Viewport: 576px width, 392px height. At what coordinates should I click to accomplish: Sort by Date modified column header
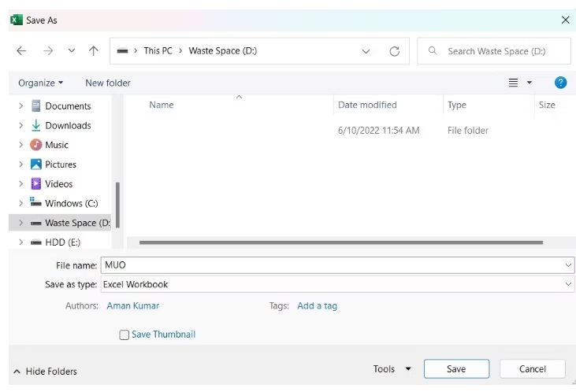pyautogui.click(x=367, y=105)
